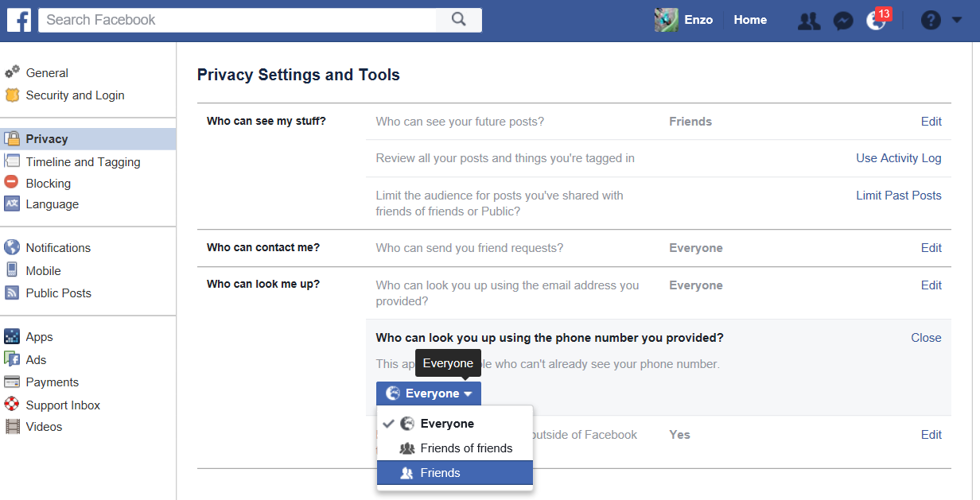
Task: Click the search magnifier button
Action: 458,20
